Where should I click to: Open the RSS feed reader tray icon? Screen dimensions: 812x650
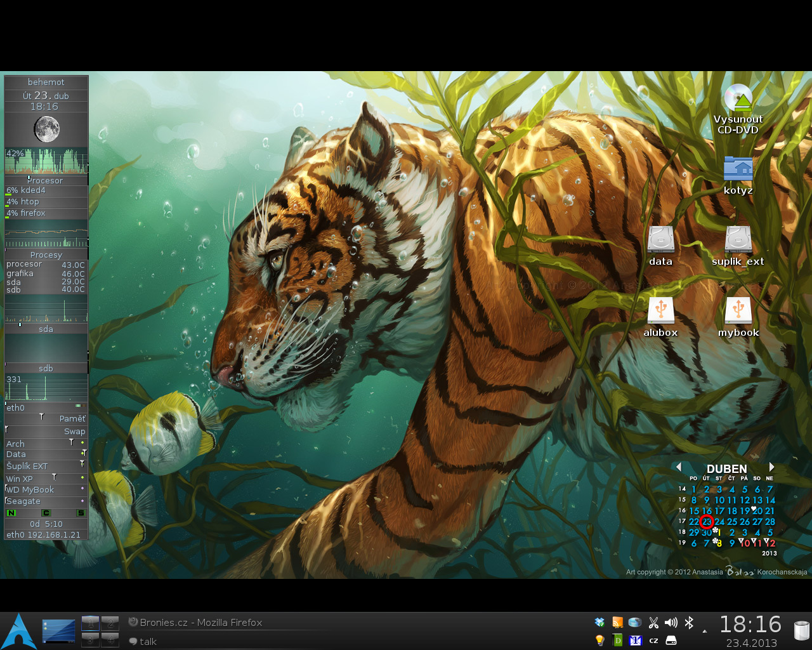point(617,623)
